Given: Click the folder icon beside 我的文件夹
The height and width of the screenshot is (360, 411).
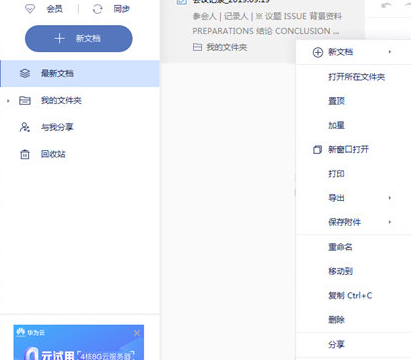Looking at the screenshot, I should pyautogui.click(x=25, y=100).
